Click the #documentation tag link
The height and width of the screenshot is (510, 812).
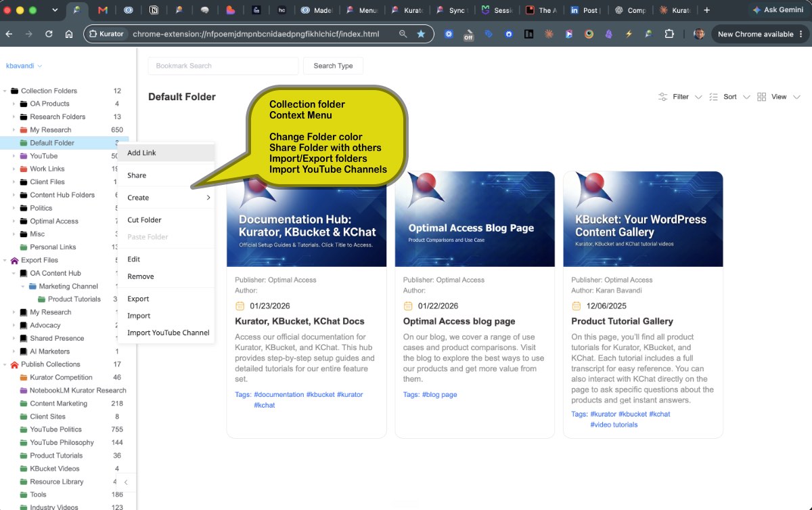point(279,394)
